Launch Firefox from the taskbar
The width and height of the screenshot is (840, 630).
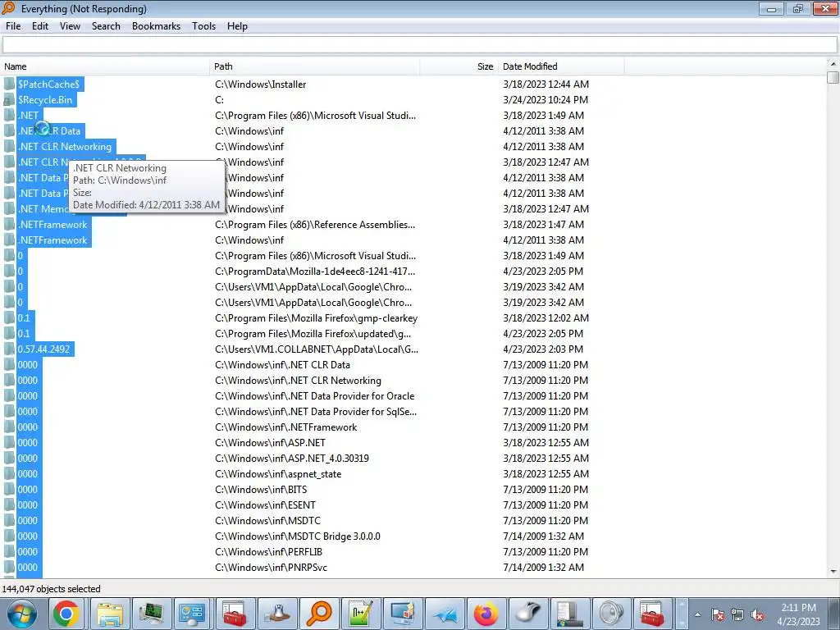point(486,614)
